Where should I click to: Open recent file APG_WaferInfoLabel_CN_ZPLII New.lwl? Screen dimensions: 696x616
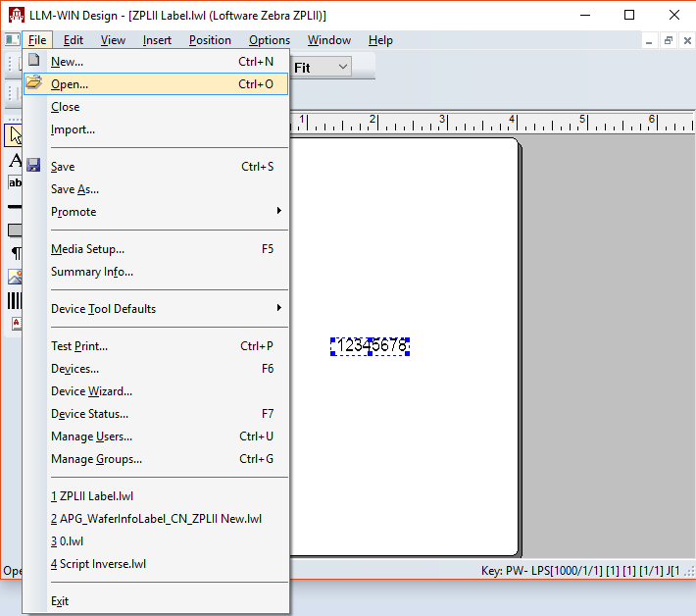pyautogui.click(x=156, y=519)
